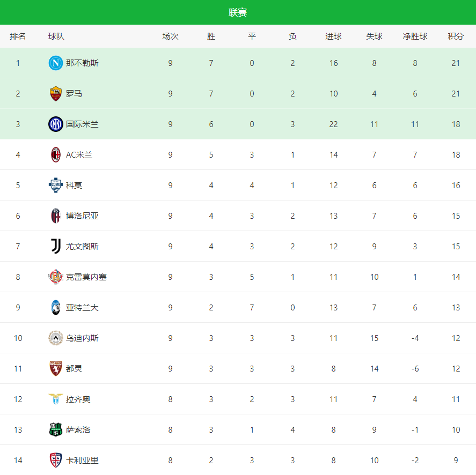
Task: Click the Napoli team crest icon
Action: (x=56, y=63)
